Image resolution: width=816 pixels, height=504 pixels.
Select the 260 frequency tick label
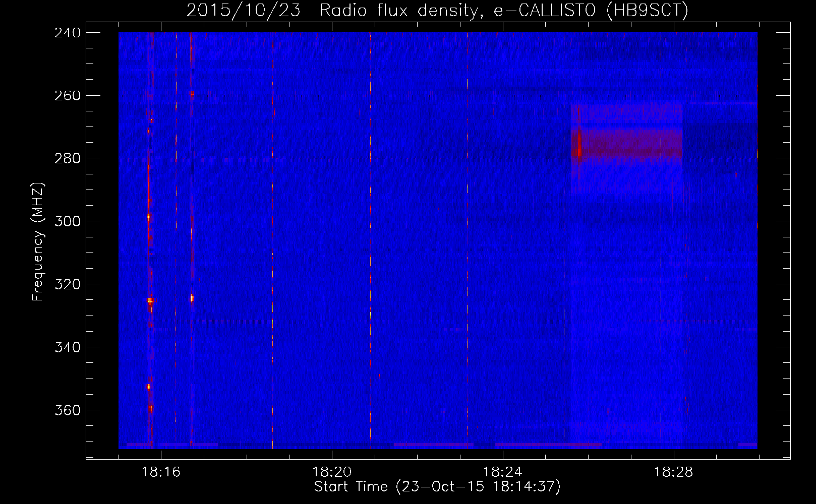pos(67,96)
